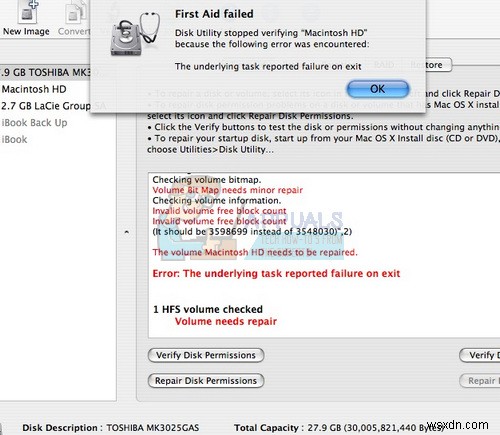
Task: Click 'Checking volume bitmap.' log line
Action: click(x=207, y=180)
